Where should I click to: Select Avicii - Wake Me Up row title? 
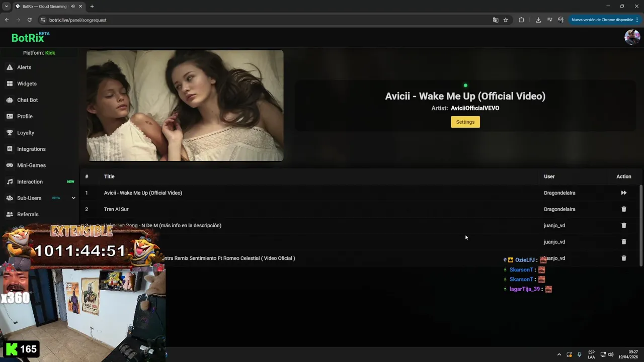click(143, 193)
